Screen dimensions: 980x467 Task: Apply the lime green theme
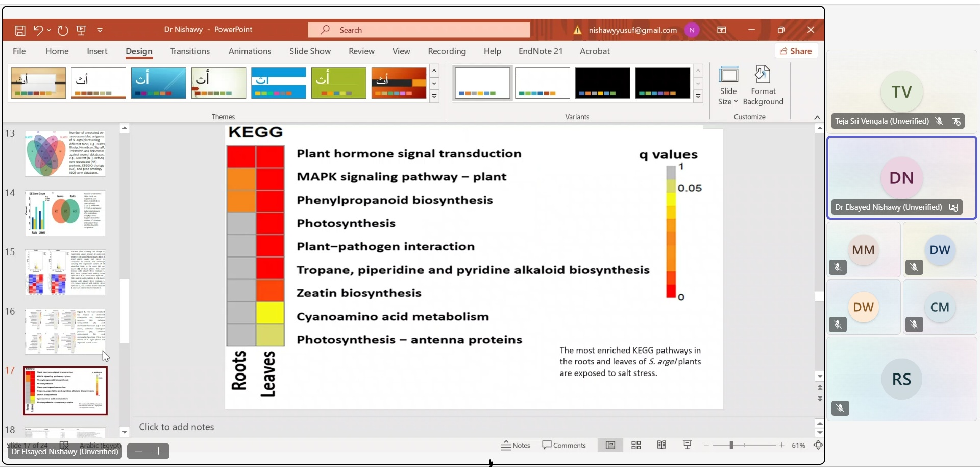pyautogui.click(x=339, y=83)
